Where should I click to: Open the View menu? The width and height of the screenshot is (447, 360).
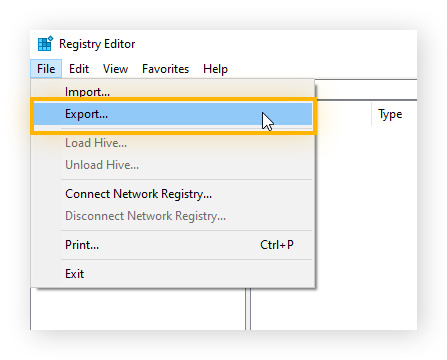(115, 69)
